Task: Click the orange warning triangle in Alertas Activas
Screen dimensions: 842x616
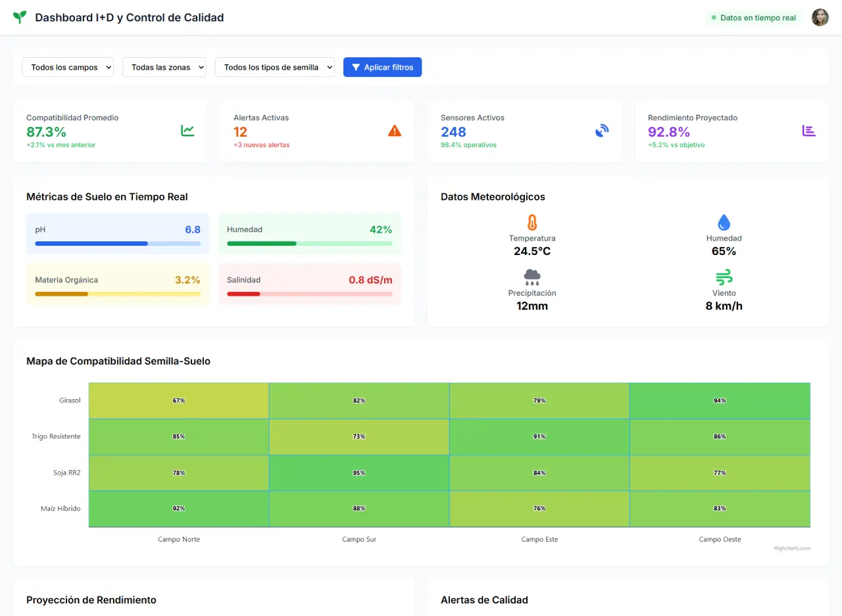Action: tap(395, 131)
